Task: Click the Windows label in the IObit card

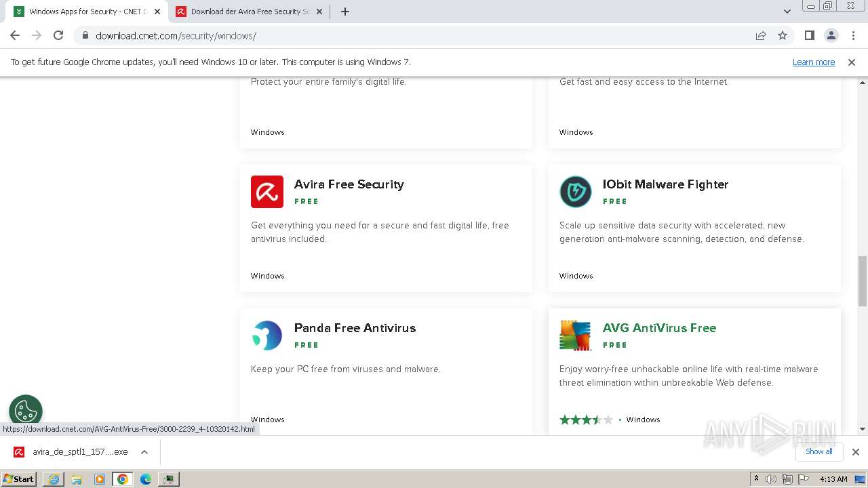Action: tap(576, 276)
